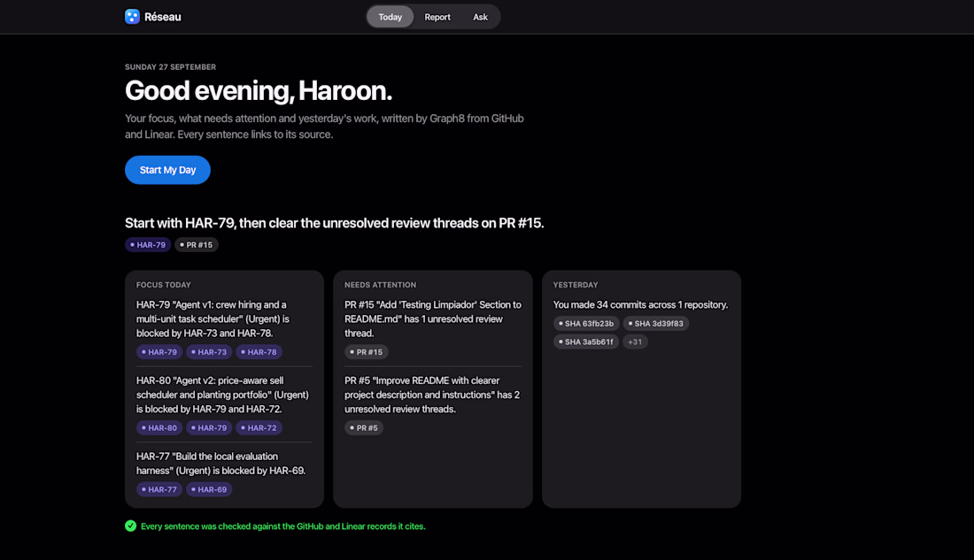This screenshot has width=974, height=560.
Task: Open PR #15 chip in Needs Attention card
Action: pyautogui.click(x=367, y=352)
